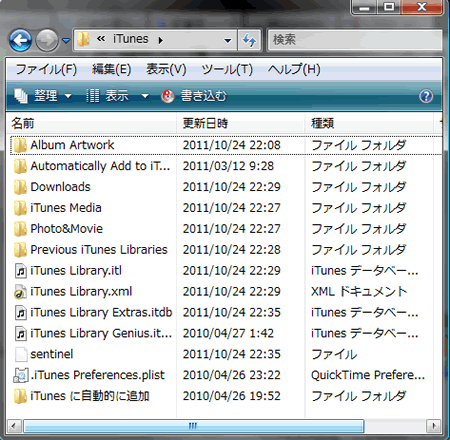Click date 2011/03/12 9:28
The width and height of the screenshot is (450, 440).
(x=228, y=166)
